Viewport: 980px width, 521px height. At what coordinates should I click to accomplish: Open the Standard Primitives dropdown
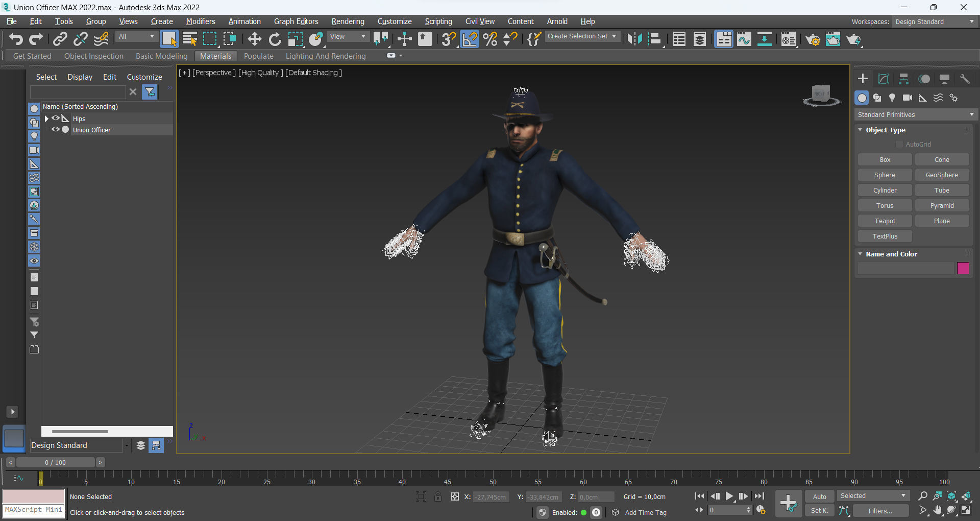pos(916,114)
